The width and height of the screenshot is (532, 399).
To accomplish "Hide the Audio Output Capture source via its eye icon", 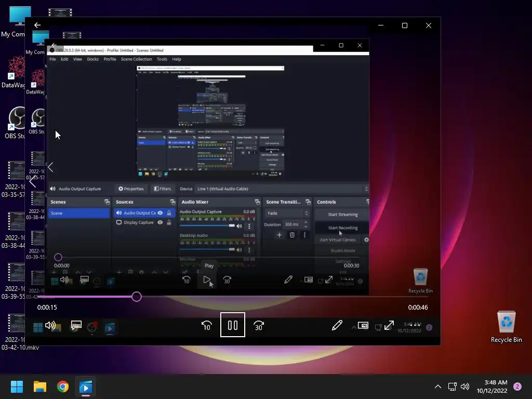I will [160, 212].
